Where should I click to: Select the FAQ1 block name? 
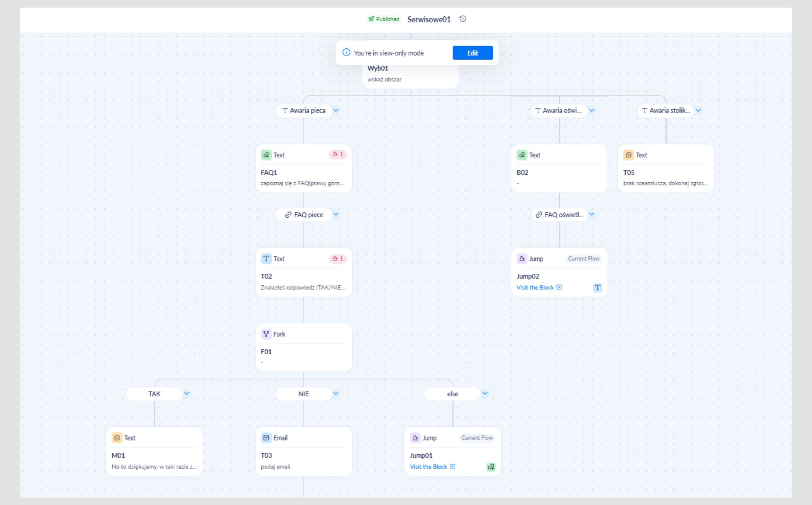pos(269,173)
